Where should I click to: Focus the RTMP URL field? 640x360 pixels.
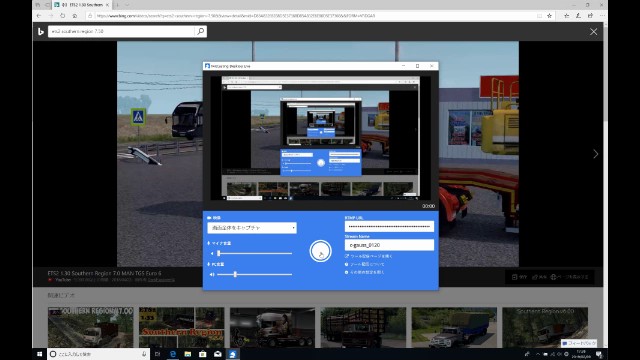(x=389, y=226)
